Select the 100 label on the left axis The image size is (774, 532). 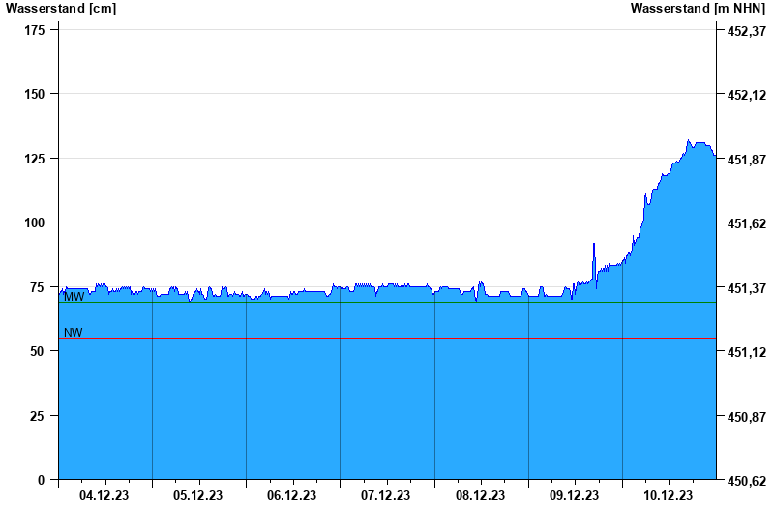coord(35,222)
